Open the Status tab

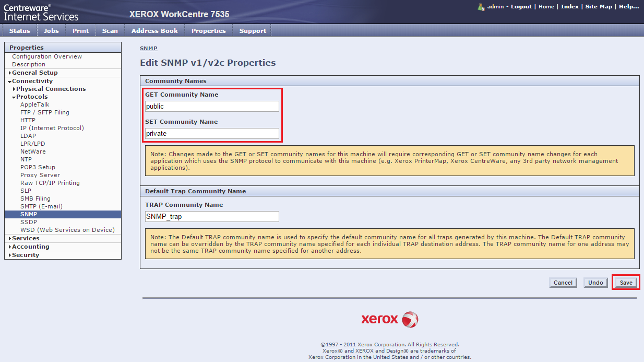click(x=20, y=31)
